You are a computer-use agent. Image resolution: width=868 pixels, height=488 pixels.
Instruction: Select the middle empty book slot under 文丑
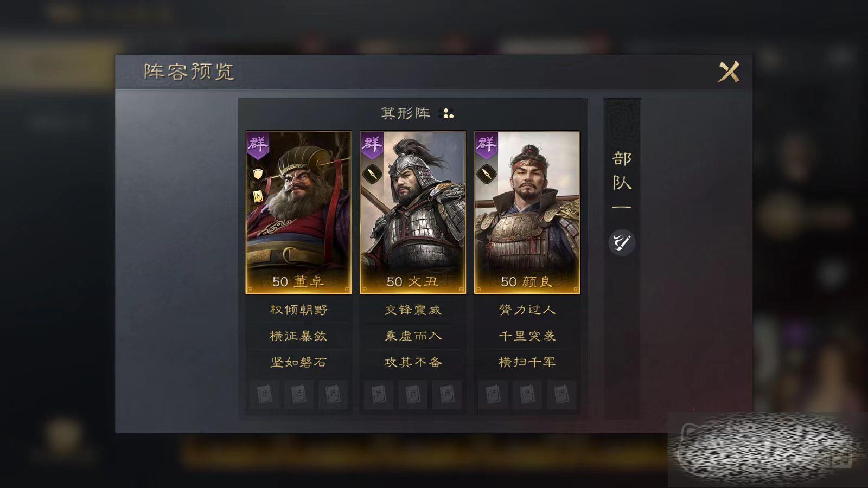pos(413,394)
